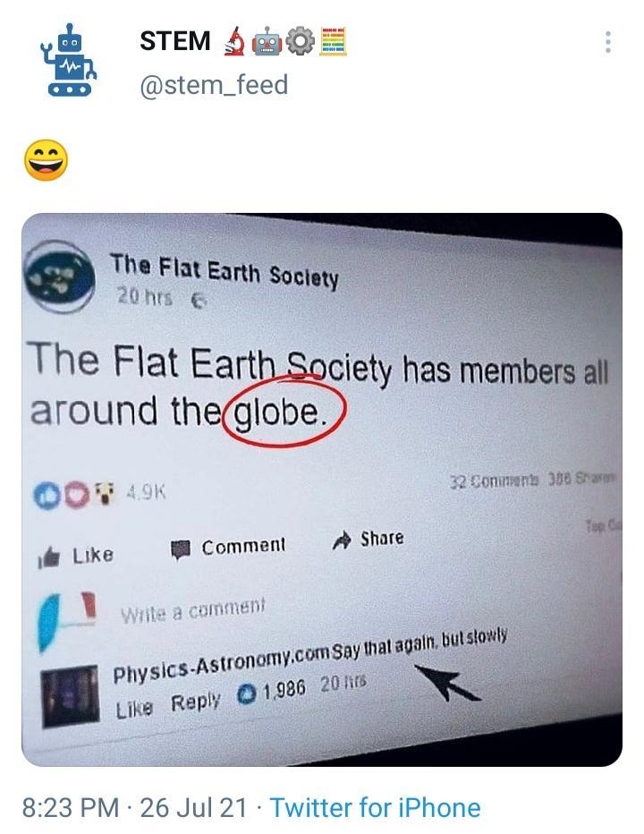Viewport: 644px width, 834px height.
Task: Open the embedded Flat Earth photo
Action: (322, 489)
